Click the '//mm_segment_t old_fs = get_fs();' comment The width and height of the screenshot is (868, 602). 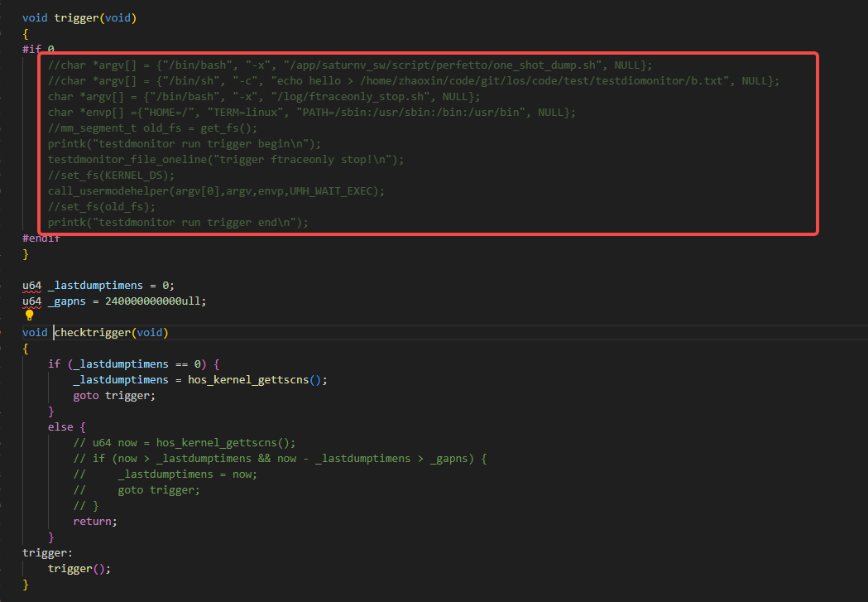point(153,128)
